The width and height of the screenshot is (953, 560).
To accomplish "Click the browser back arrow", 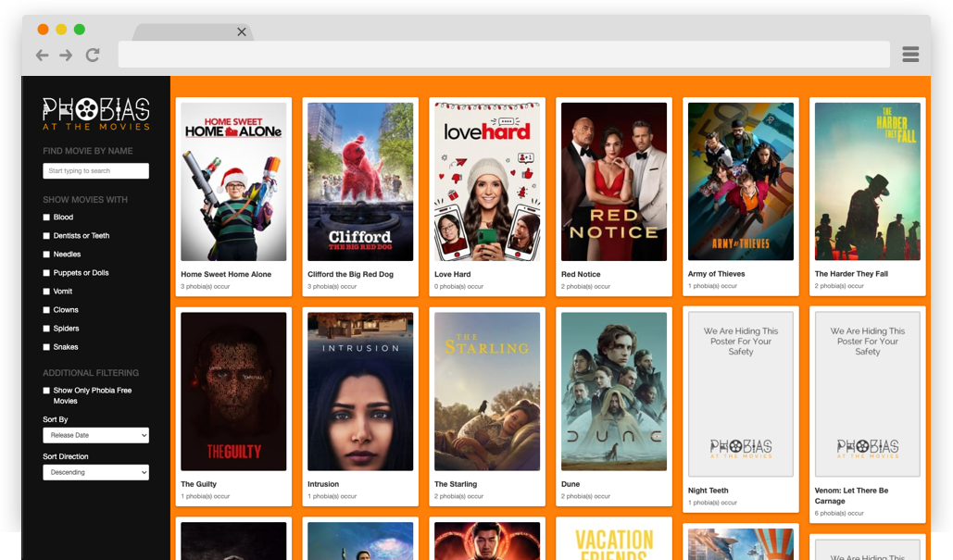I will (x=42, y=56).
